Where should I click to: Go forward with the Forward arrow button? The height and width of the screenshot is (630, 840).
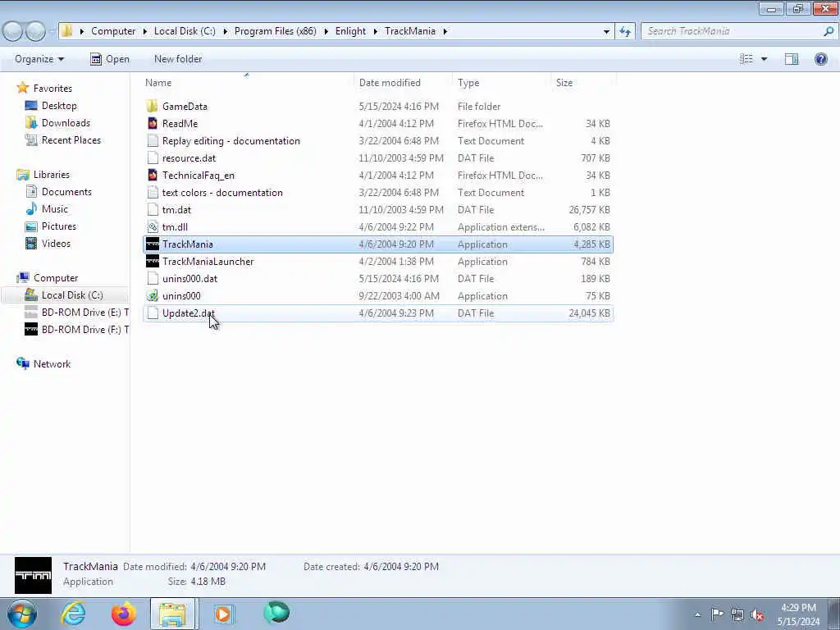point(36,31)
